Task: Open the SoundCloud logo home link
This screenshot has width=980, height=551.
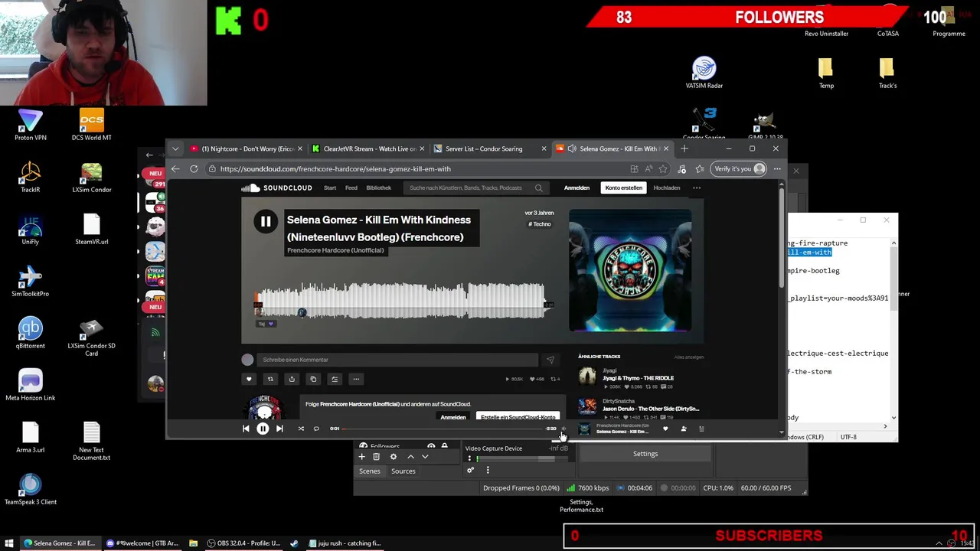Action: pos(277,187)
